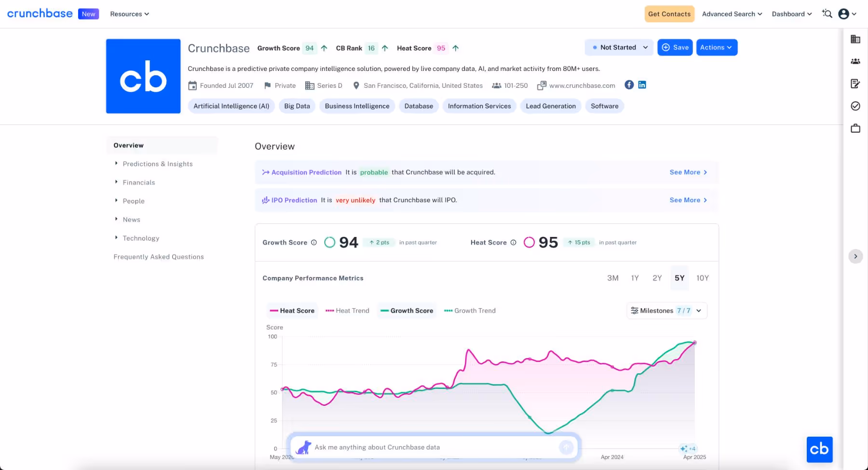Select the 2Y time range tab

[x=657, y=278]
